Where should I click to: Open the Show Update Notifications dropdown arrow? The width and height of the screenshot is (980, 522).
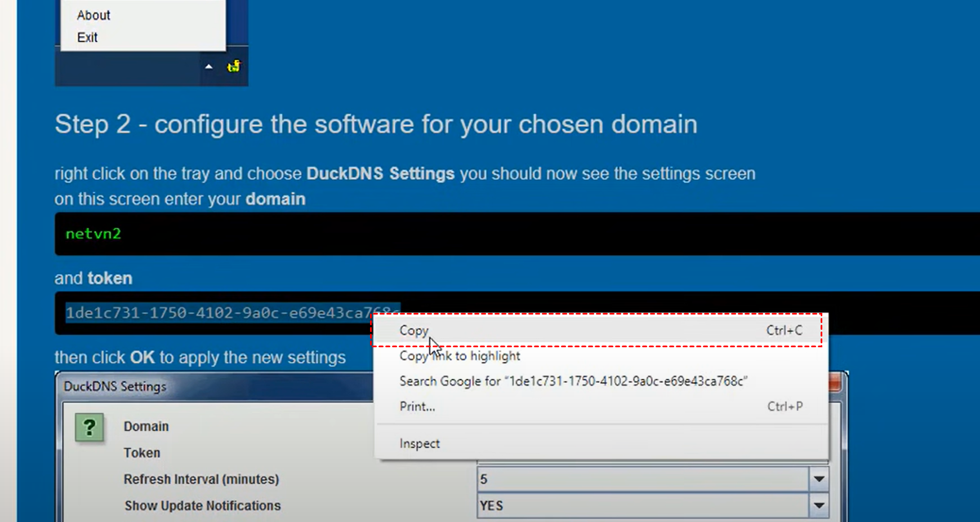(819, 506)
